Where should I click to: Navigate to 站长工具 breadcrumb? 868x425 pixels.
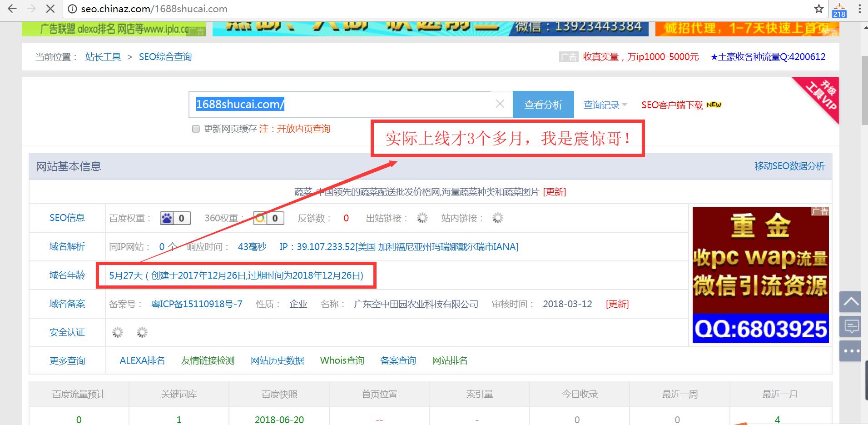tap(103, 56)
